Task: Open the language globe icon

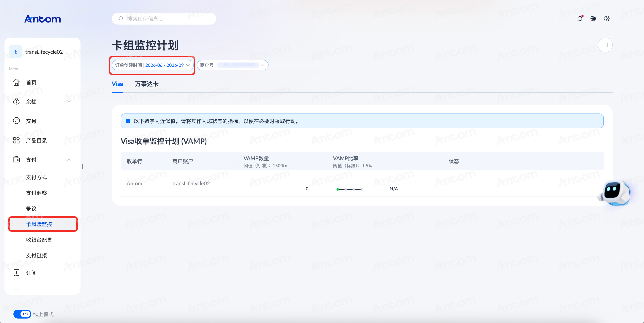Action: (593, 18)
